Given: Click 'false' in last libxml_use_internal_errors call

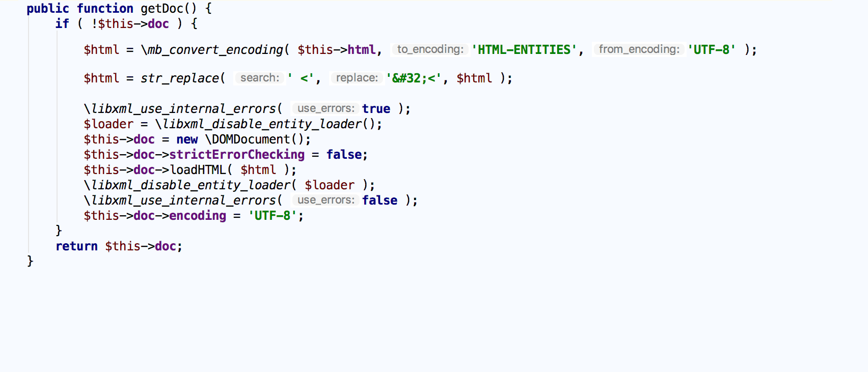Looking at the screenshot, I should 379,201.
